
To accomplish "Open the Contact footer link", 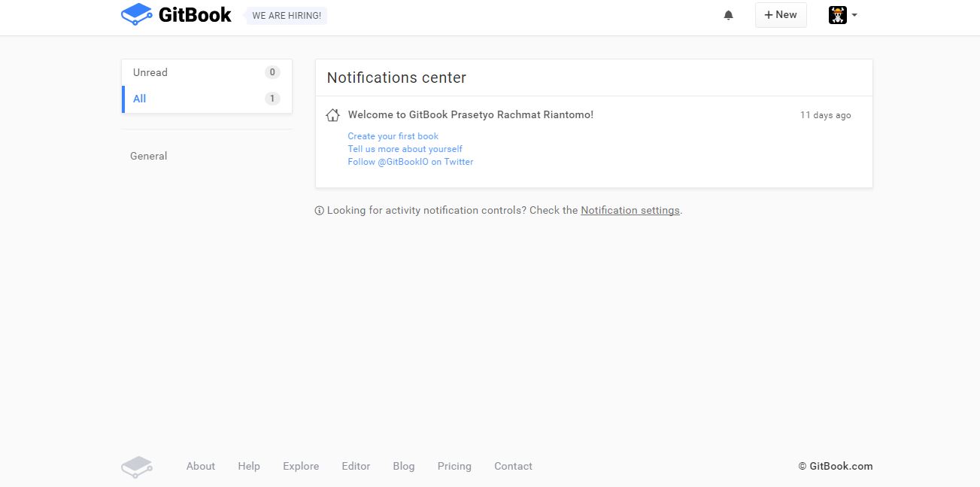I will point(513,467).
